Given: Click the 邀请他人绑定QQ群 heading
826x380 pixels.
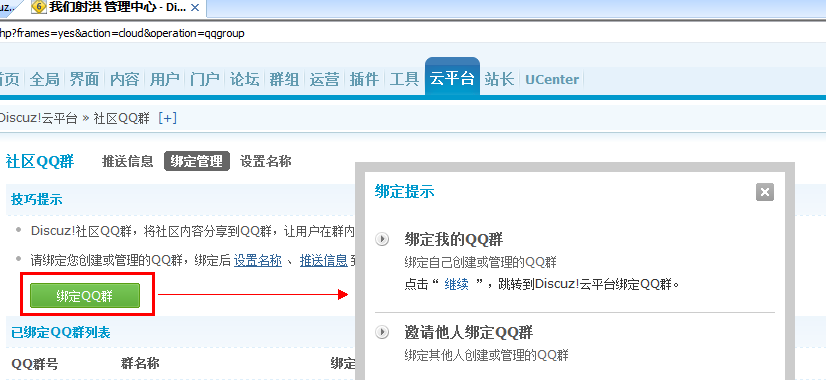Looking at the screenshot, I should tap(469, 333).
